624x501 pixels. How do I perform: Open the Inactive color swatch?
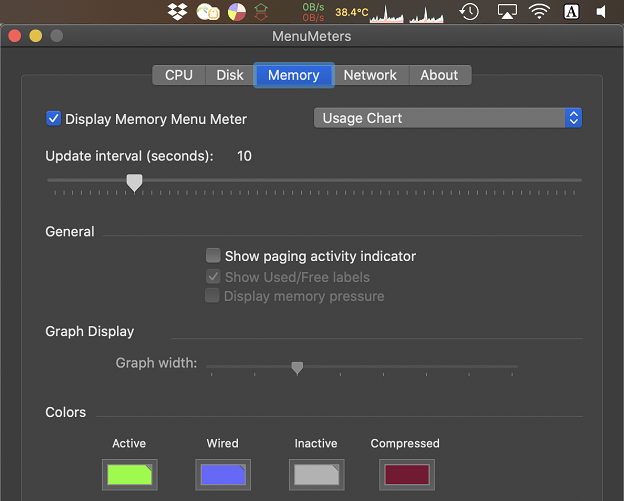pyautogui.click(x=317, y=475)
